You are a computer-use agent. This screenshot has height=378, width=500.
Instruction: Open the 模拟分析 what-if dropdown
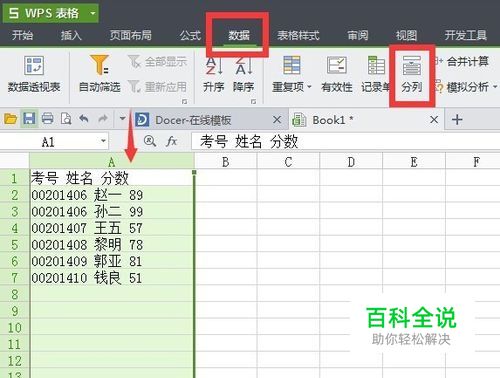(x=466, y=87)
